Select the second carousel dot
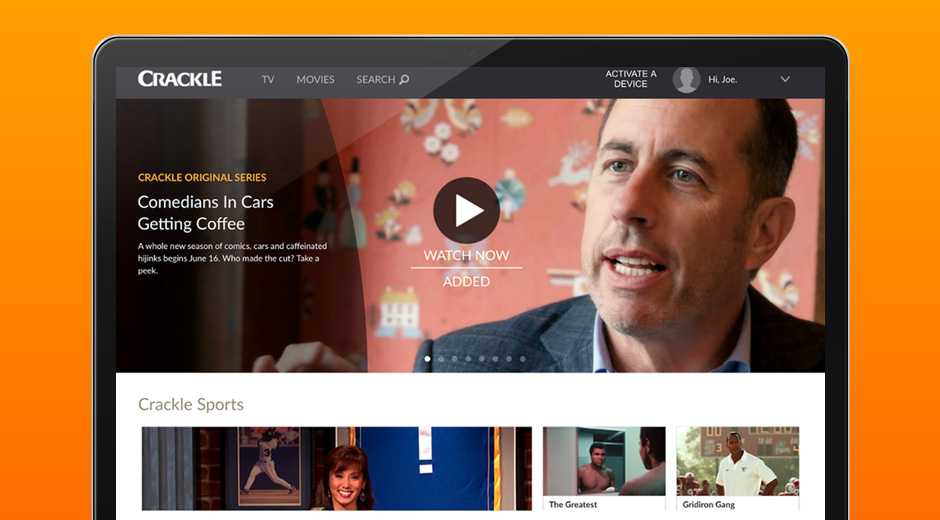 pyautogui.click(x=441, y=359)
